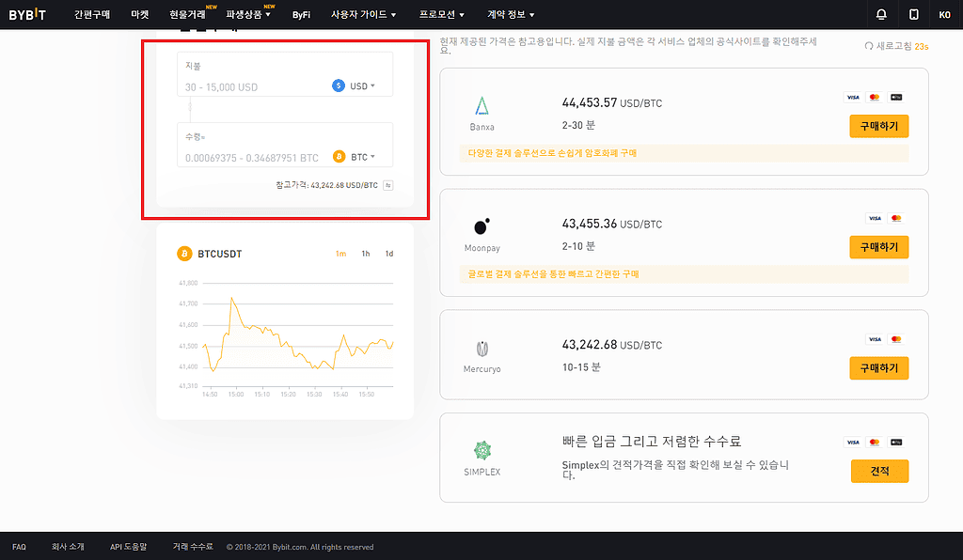Open the 현물거래 menu item

[x=187, y=15]
